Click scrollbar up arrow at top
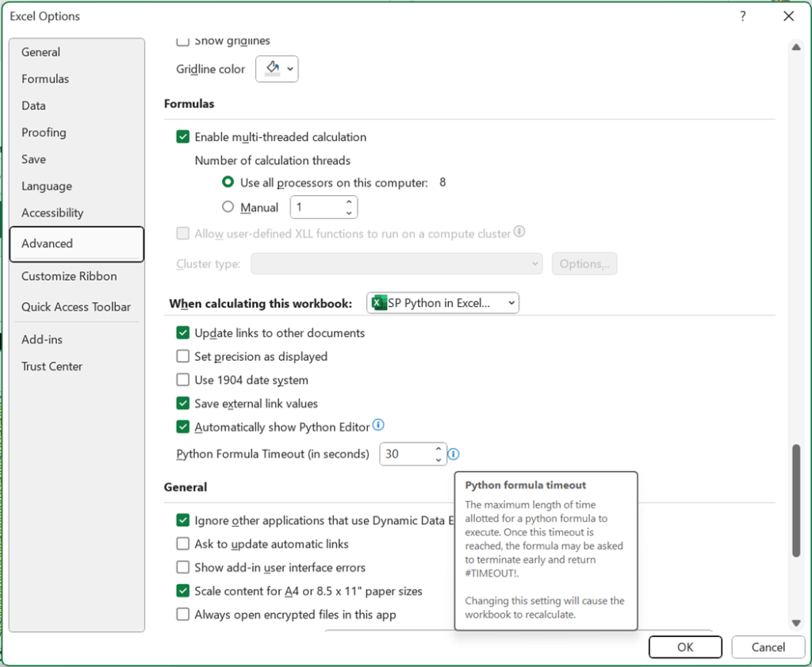Image resolution: width=812 pixels, height=667 pixels. (795, 47)
